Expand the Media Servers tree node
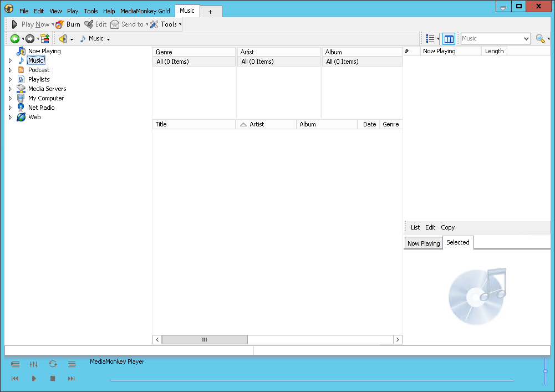 tap(11, 89)
